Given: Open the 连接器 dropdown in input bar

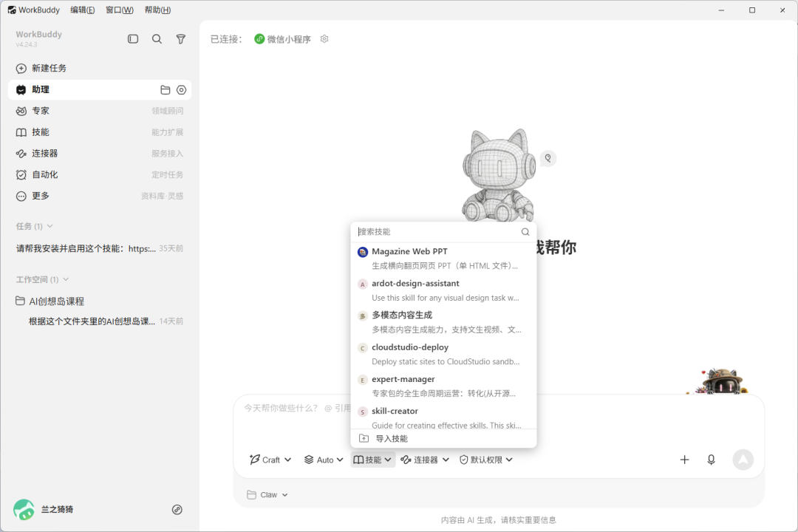Looking at the screenshot, I should pos(425,460).
